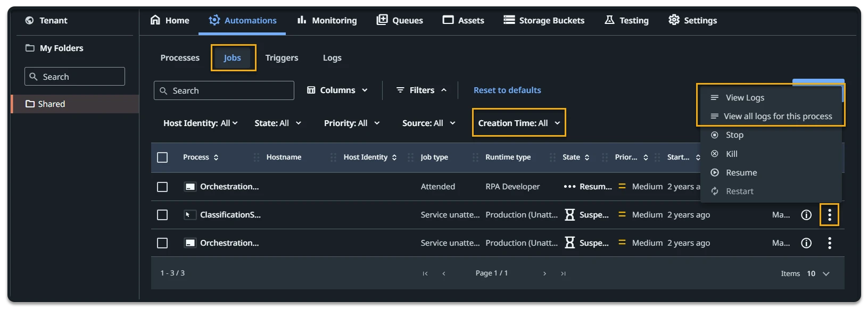Select the Processes sub-tab
The image size is (868, 309).
180,57
